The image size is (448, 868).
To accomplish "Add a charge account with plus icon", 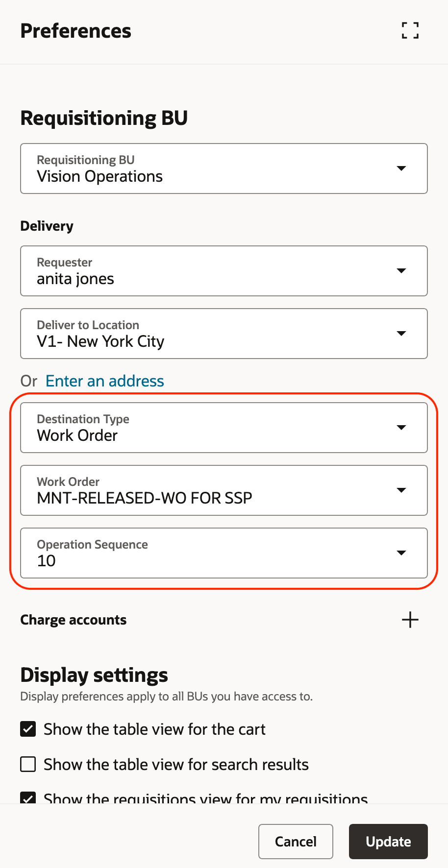I will (x=410, y=620).
